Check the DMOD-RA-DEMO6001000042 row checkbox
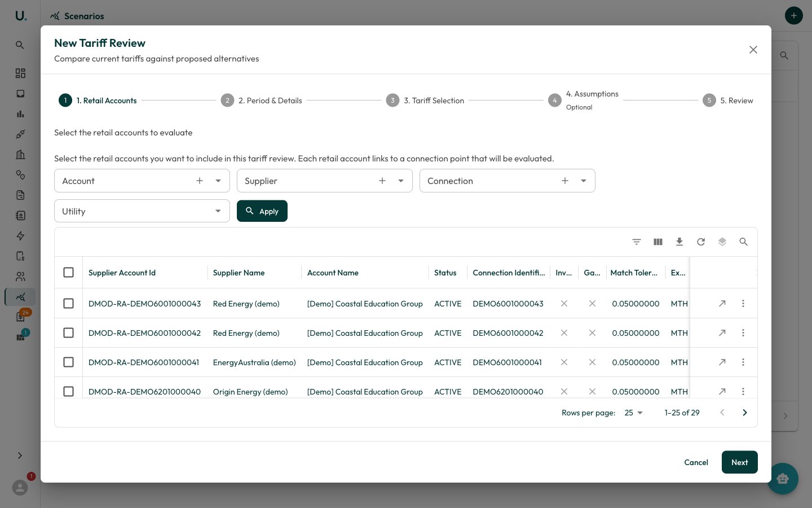This screenshot has height=508, width=812. click(69, 333)
